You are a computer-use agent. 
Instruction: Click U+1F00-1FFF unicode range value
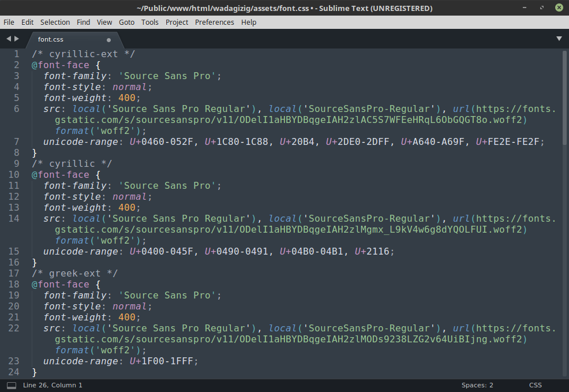pyautogui.click(x=162, y=361)
